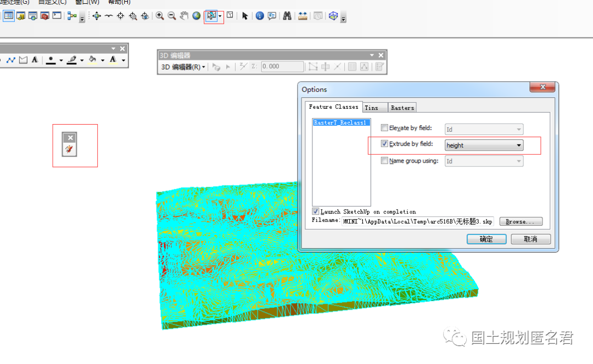Activate the Fly tool
593x364 pixels.
click(x=109, y=16)
